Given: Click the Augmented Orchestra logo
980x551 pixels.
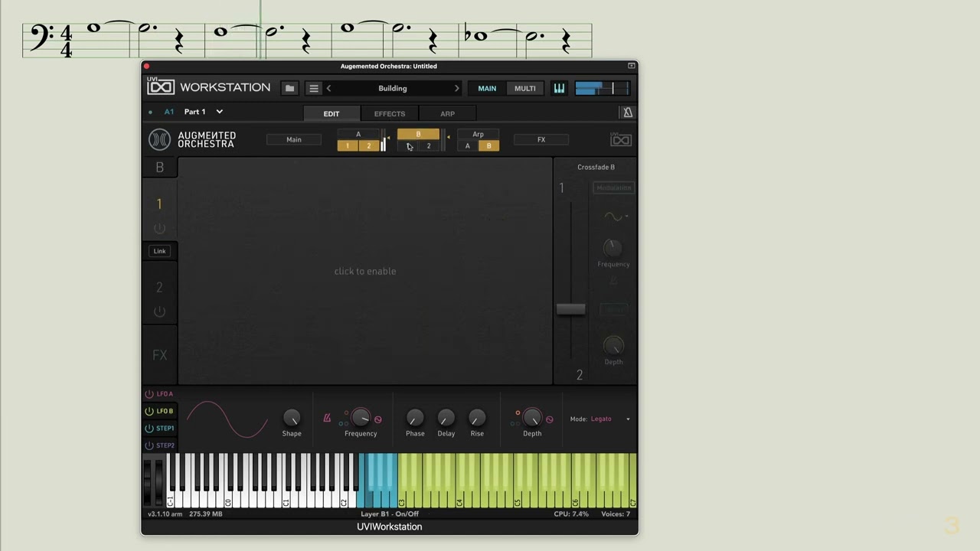Looking at the screenshot, I should pos(159,139).
